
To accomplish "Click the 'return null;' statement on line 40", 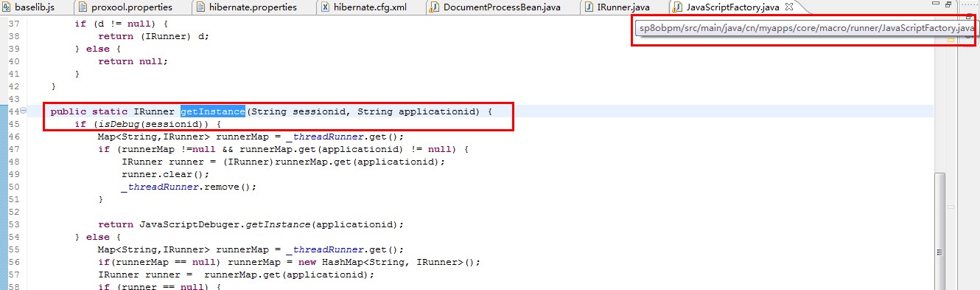I will coord(133,61).
